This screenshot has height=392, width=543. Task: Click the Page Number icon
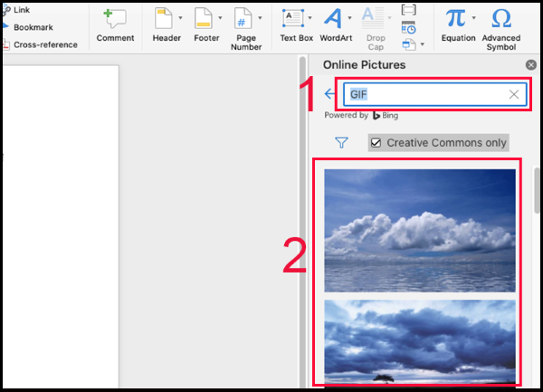coord(244,18)
